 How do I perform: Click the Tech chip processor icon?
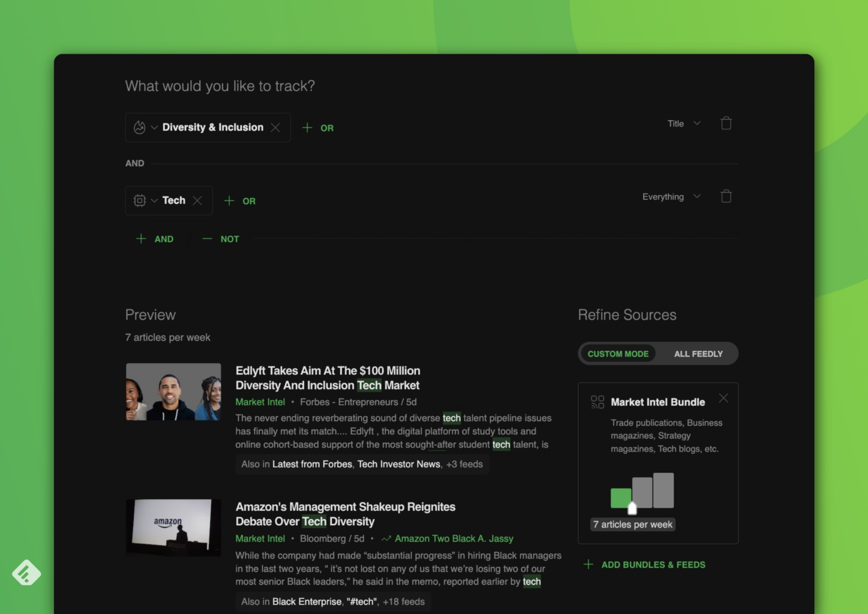[x=140, y=201]
